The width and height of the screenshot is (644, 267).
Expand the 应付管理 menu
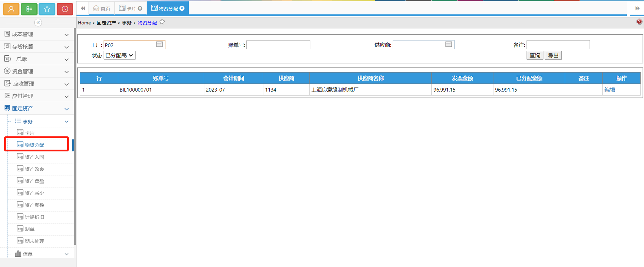[37, 96]
